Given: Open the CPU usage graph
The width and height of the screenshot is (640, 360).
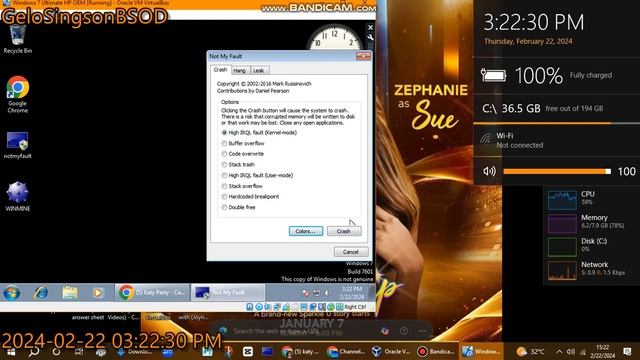Looking at the screenshot, I should pyautogui.click(x=562, y=200).
